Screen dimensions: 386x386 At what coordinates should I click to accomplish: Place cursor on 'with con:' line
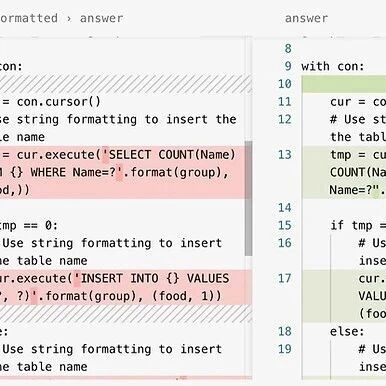[332, 66]
